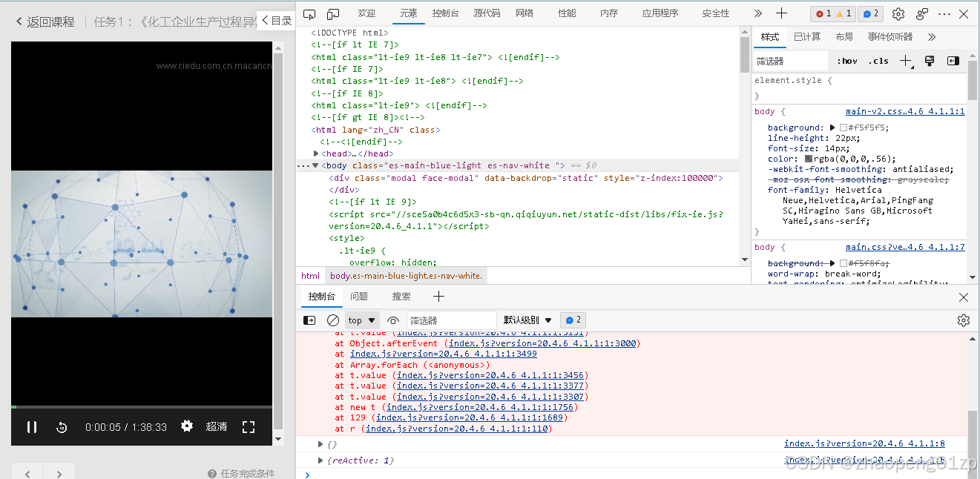Pause the video playback
This screenshot has width=980, height=479.
click(x=32, y=427)
